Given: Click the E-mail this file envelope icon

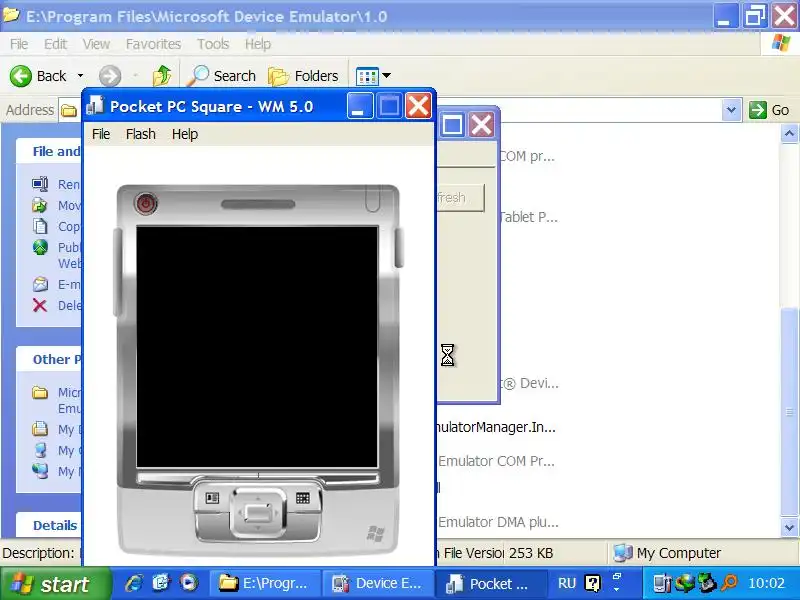Looking at the screenshot, I should [x=40, y=284].
